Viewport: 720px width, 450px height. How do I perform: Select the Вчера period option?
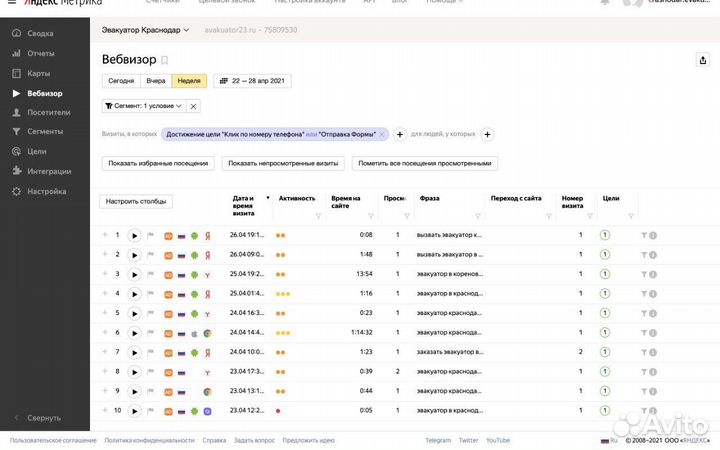(x=156, y=81)
